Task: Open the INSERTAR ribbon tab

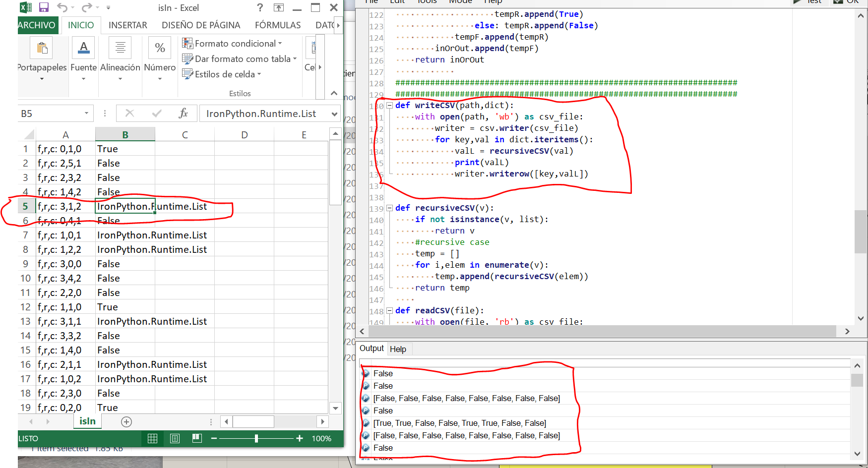Action: 127,25
